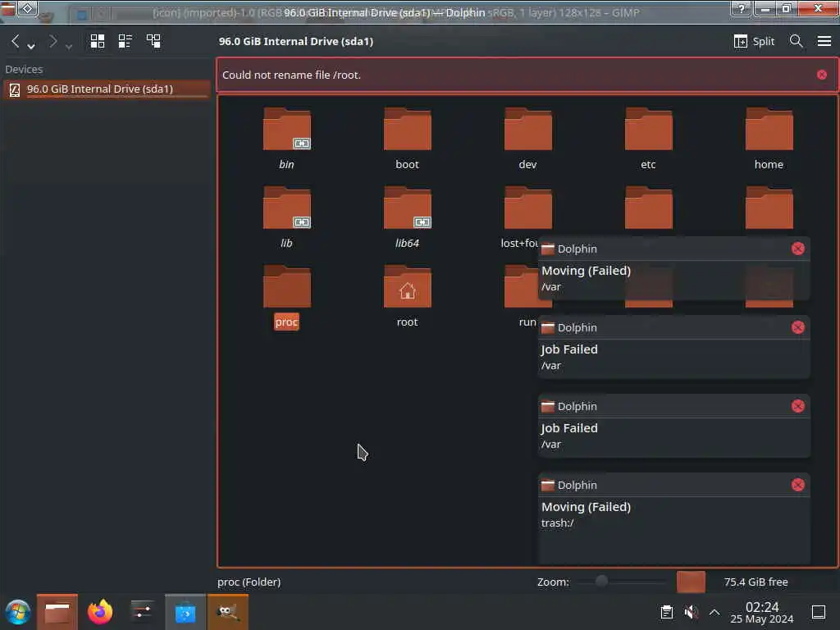Switch to Icons view mode
The image size is (840, 630).
click(98, 41)
